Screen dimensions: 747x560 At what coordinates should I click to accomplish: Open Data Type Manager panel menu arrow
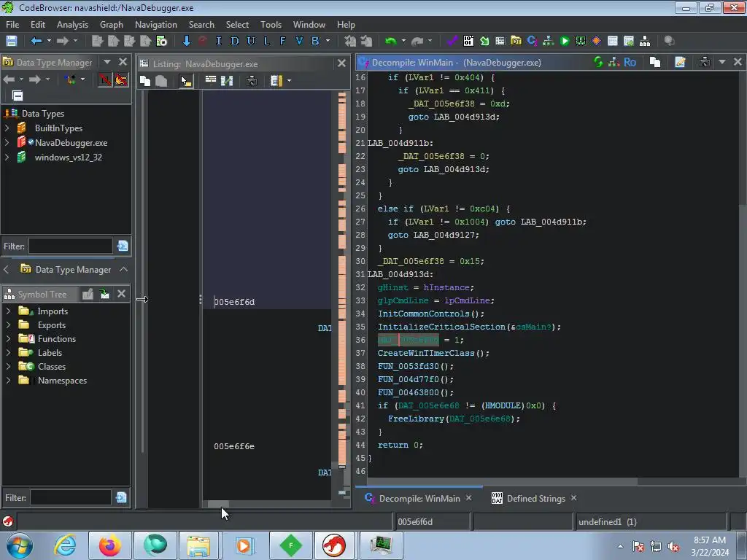[x=107, y=62]
